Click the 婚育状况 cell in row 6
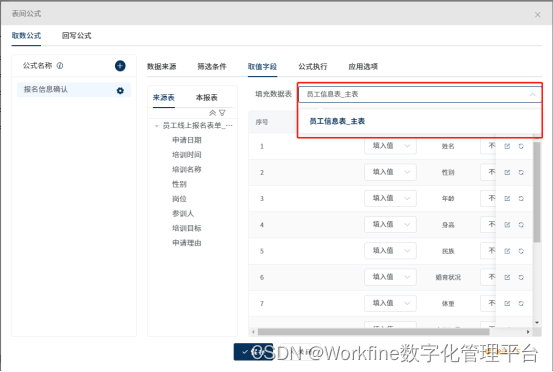This screenshot has height=372, width=553. click(448, 277)
